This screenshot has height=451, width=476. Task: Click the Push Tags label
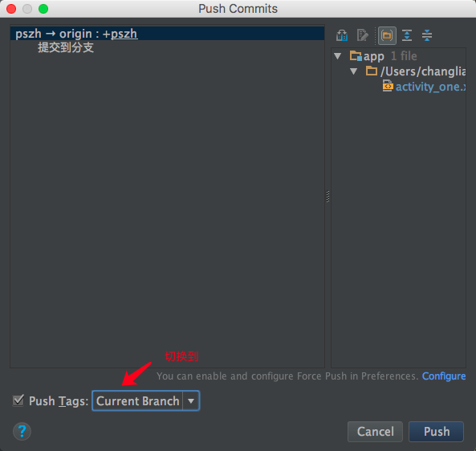59,401
